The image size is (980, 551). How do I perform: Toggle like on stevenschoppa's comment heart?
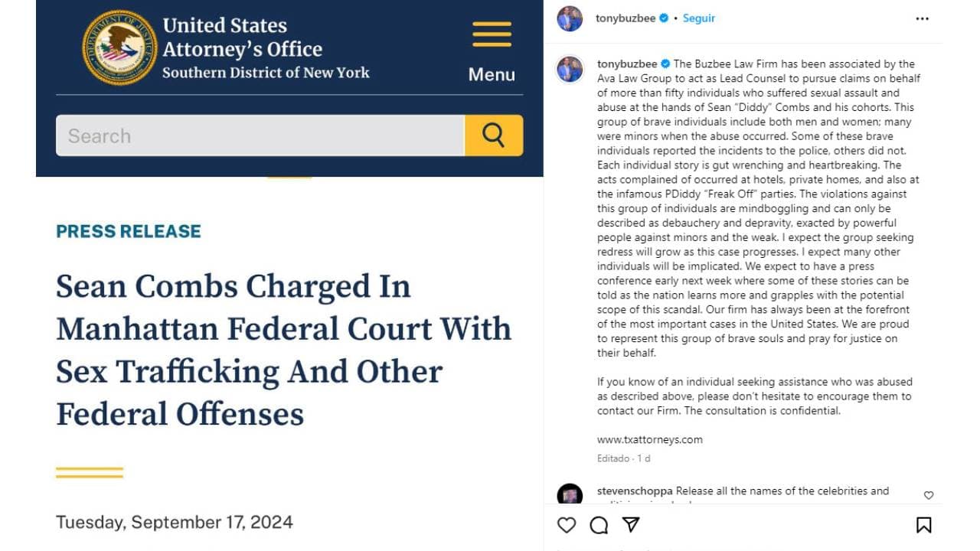click(x=929, y=495)
